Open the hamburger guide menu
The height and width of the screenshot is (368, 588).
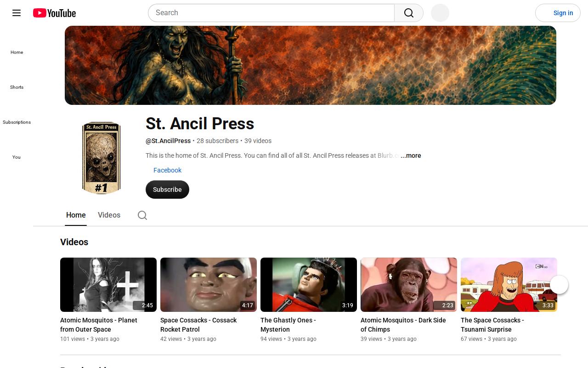pos(17,13)
